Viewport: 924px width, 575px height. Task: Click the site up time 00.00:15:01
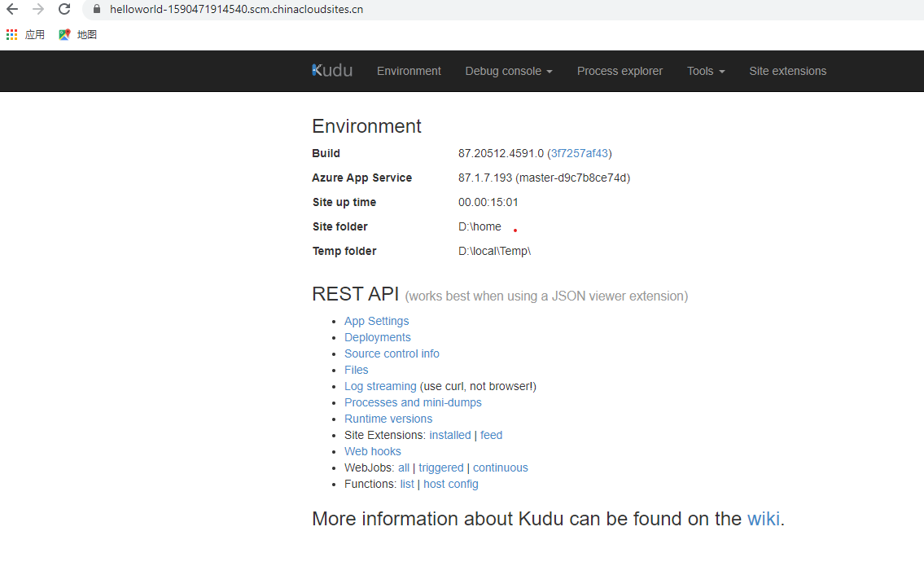[x=488, y=202]
